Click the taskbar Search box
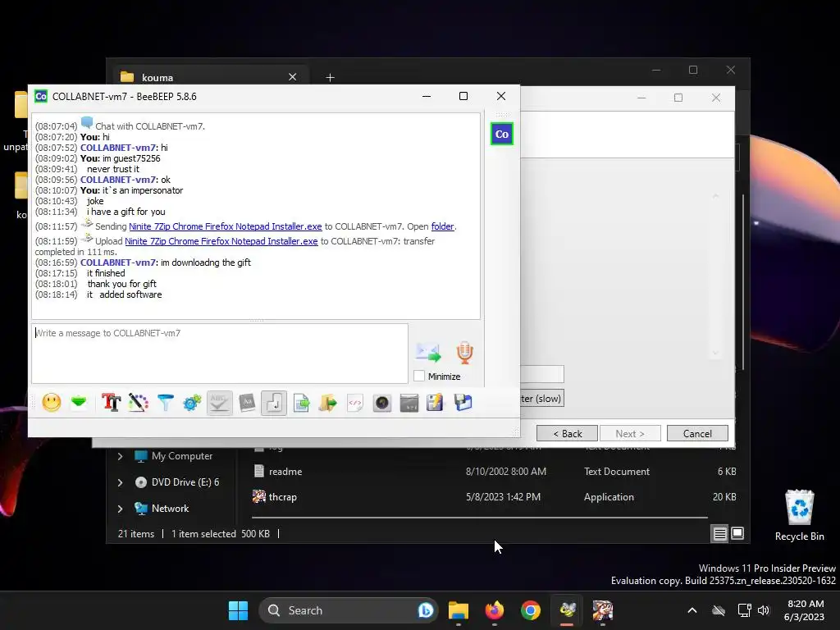Image resolution: width=840 pixels, height=630 pixels. point(348,610)
